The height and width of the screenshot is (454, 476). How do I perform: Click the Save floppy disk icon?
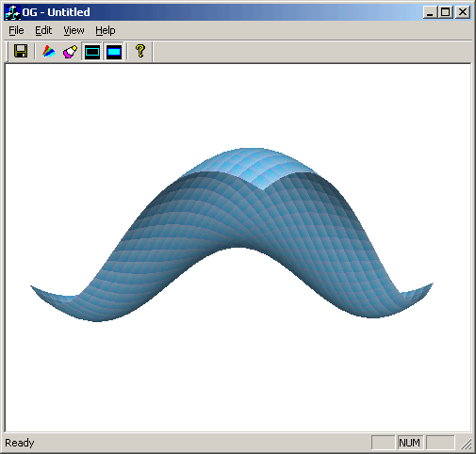point(21,51)
